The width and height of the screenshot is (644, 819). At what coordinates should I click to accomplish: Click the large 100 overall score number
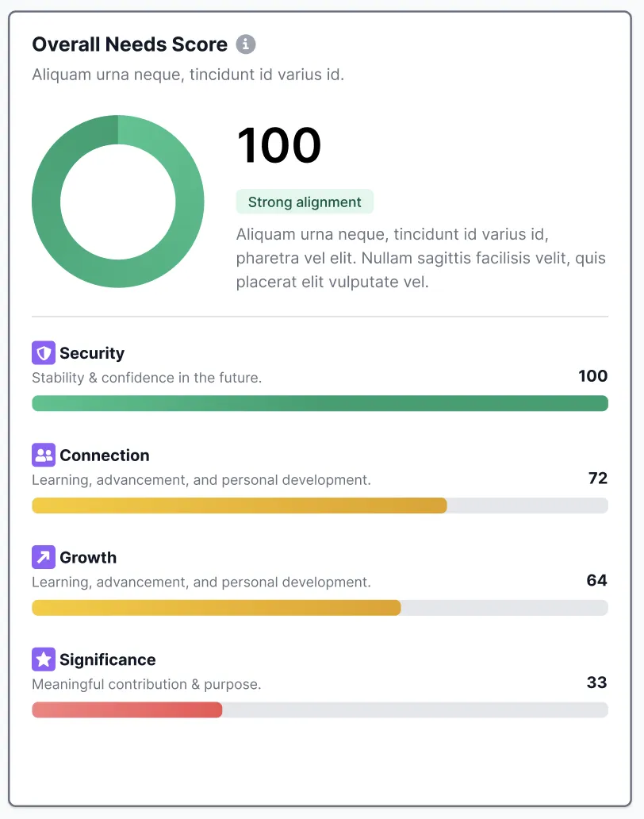tap(278, 145)
